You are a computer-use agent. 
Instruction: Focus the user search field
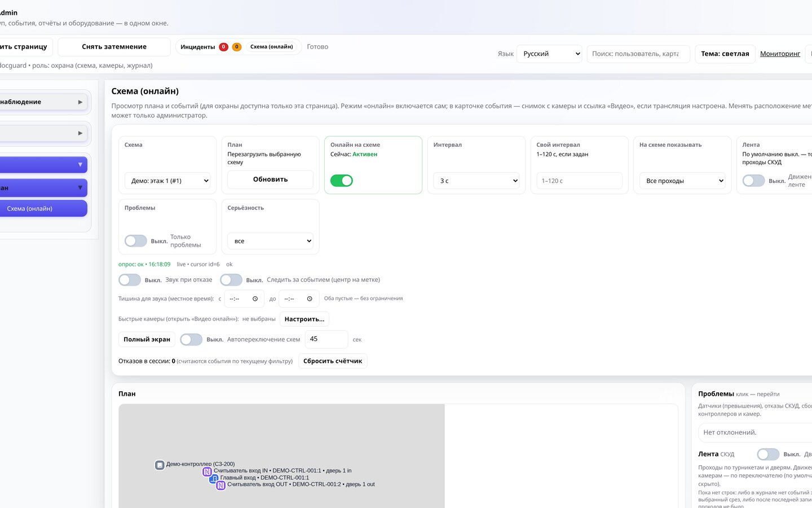[638, 54]
